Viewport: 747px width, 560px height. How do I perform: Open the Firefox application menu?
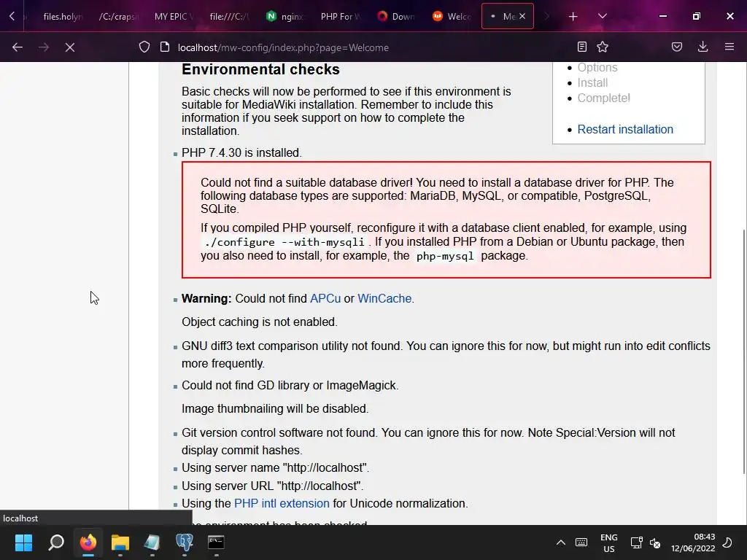click(x=729, y=47)
